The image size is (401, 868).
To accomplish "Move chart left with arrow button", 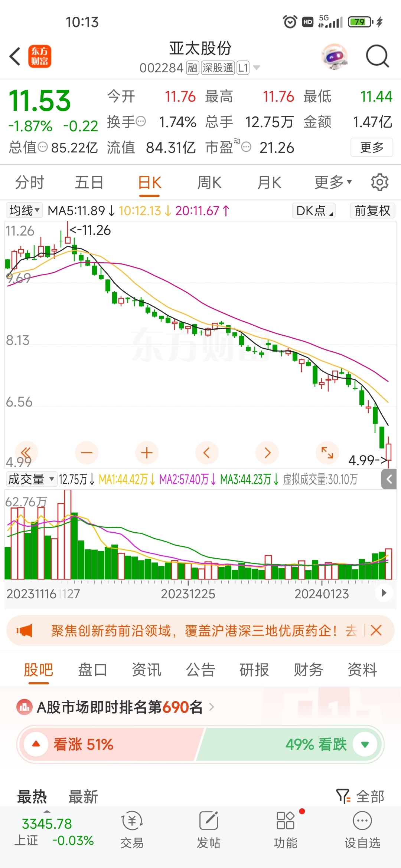I will click(207, 453).
